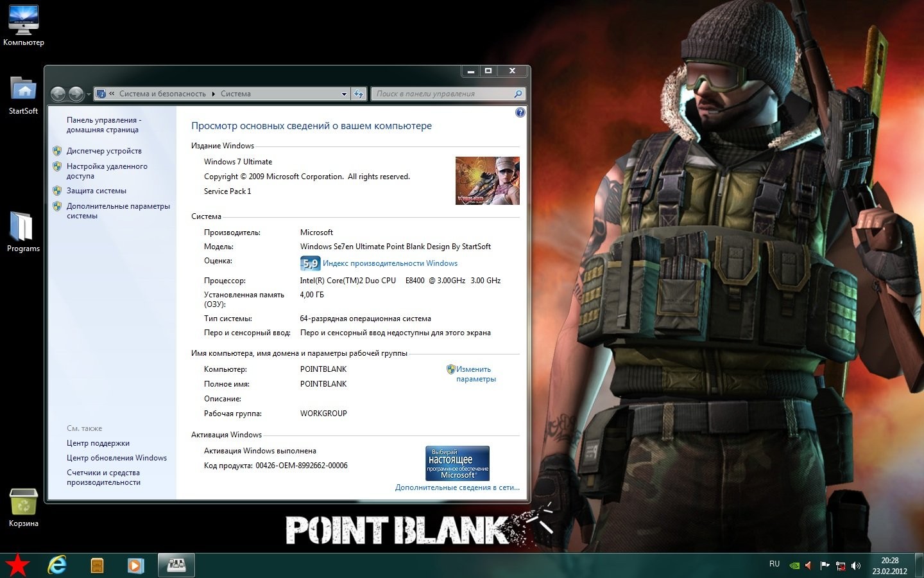Open Центр обновления Windows link
The height and width of the screenshot is (578, 924).
pyautogui.click(x=117, y=458)
